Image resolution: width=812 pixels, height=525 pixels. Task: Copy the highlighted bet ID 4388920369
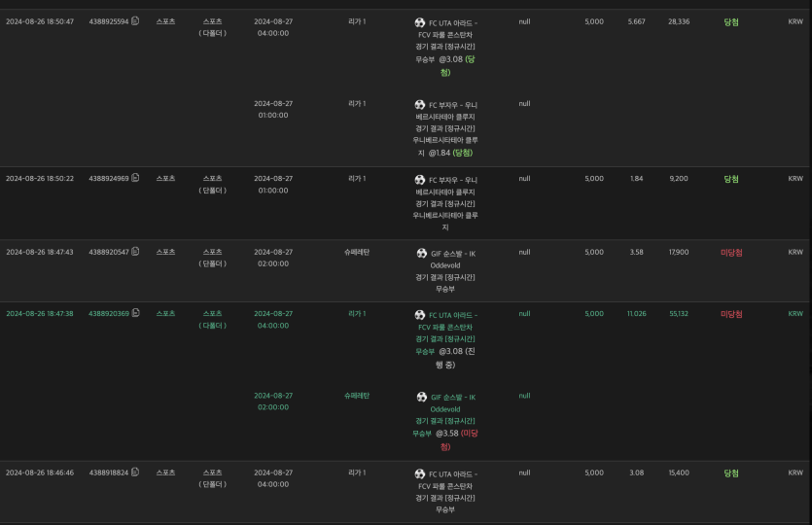point(135,313)
